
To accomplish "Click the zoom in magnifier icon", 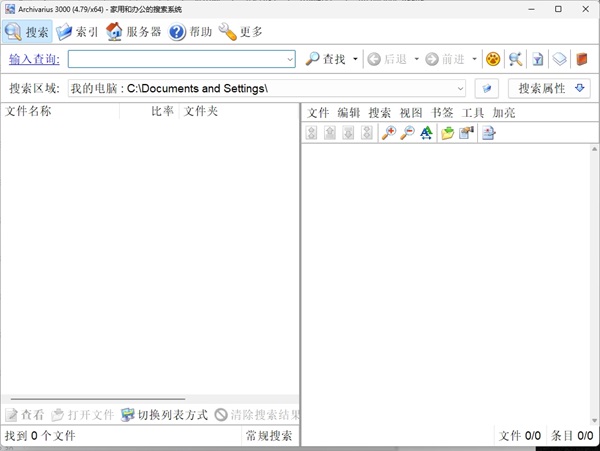I will 389,133.
